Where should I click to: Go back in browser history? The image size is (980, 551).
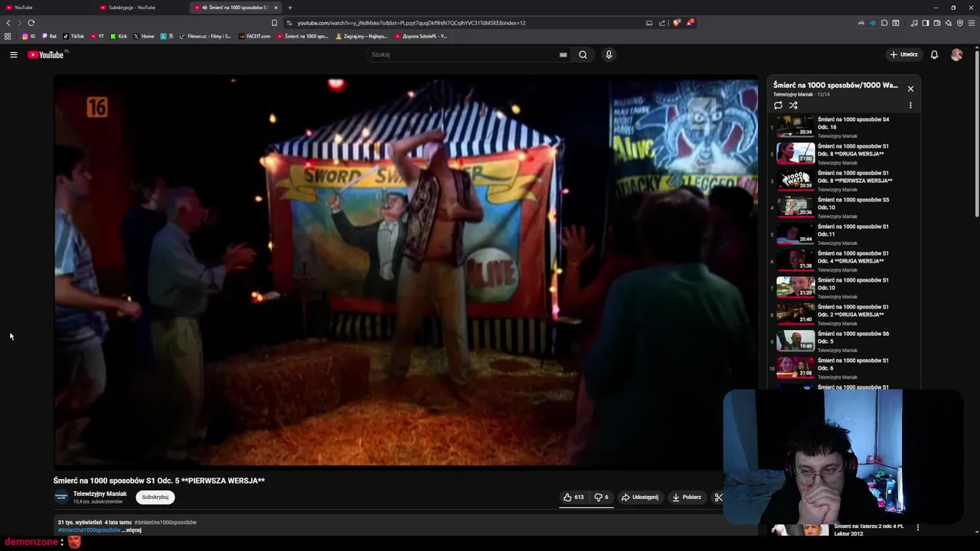tap(8, 23)
